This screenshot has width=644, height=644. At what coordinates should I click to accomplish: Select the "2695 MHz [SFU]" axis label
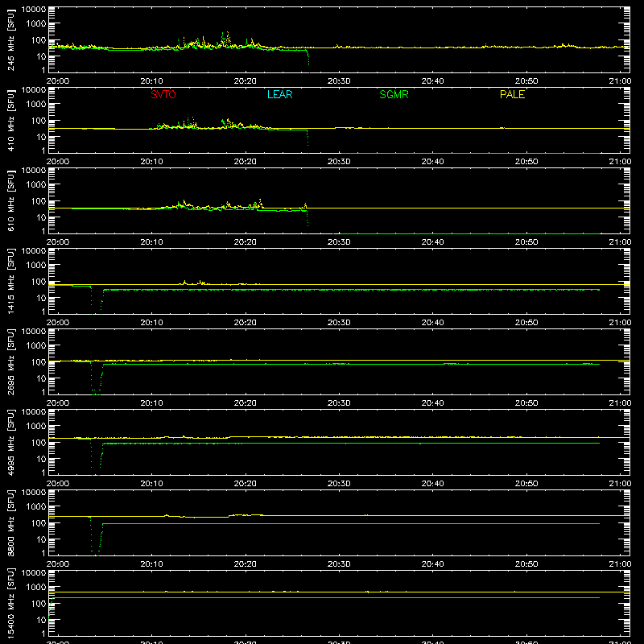[11, 361]
